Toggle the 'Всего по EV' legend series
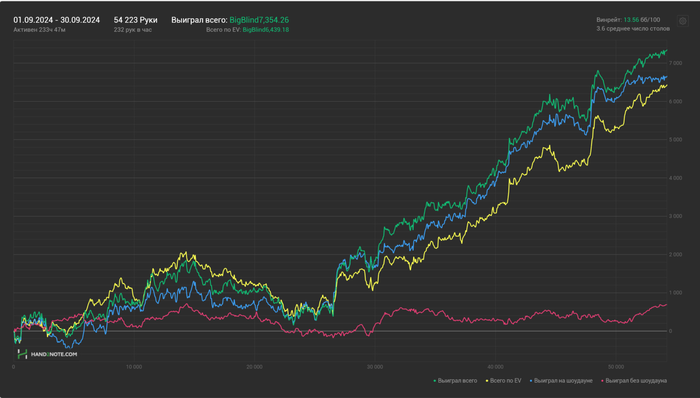 [503, 381]
